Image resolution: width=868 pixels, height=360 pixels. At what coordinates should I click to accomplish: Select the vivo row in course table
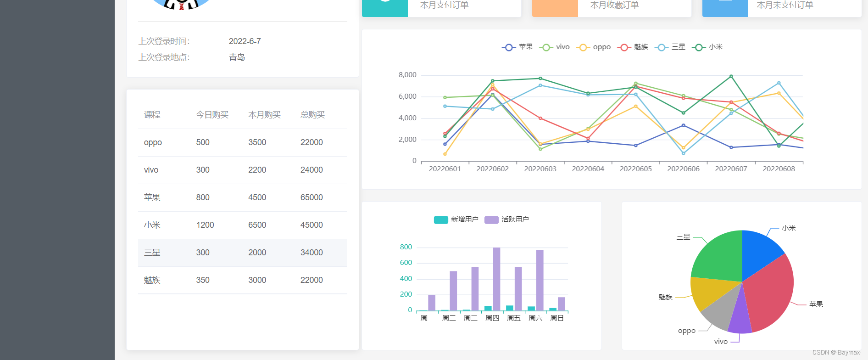click(242, 170)
